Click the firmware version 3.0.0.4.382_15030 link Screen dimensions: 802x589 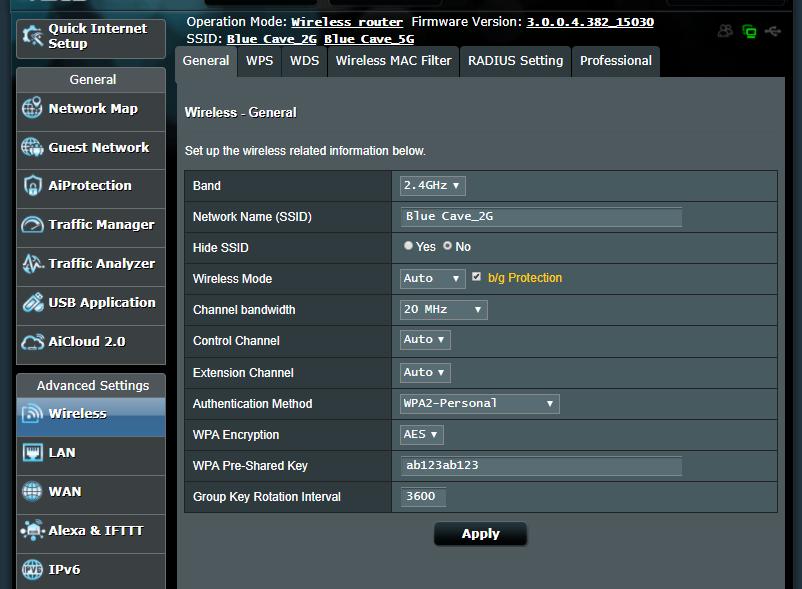(590, 22)
